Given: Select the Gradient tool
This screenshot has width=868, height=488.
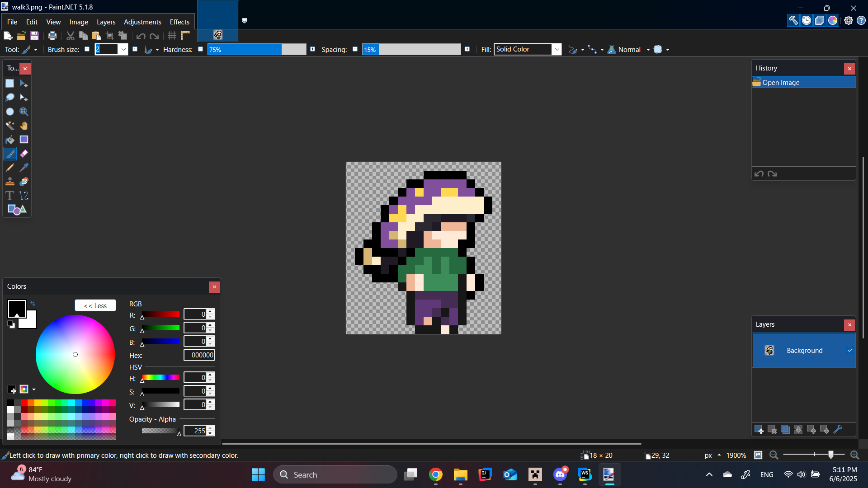Looking at the screenshot, I should pyautogui.click(x=24, y=140).
